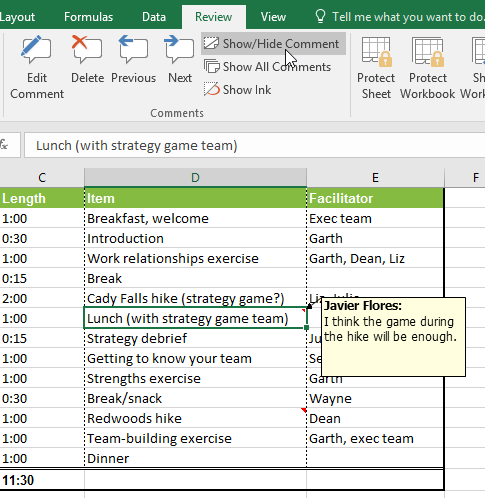Image resolution: width=485 pixels, height=498 pixels.
Task: Click in the formula bar text
Action: [137, 146]
